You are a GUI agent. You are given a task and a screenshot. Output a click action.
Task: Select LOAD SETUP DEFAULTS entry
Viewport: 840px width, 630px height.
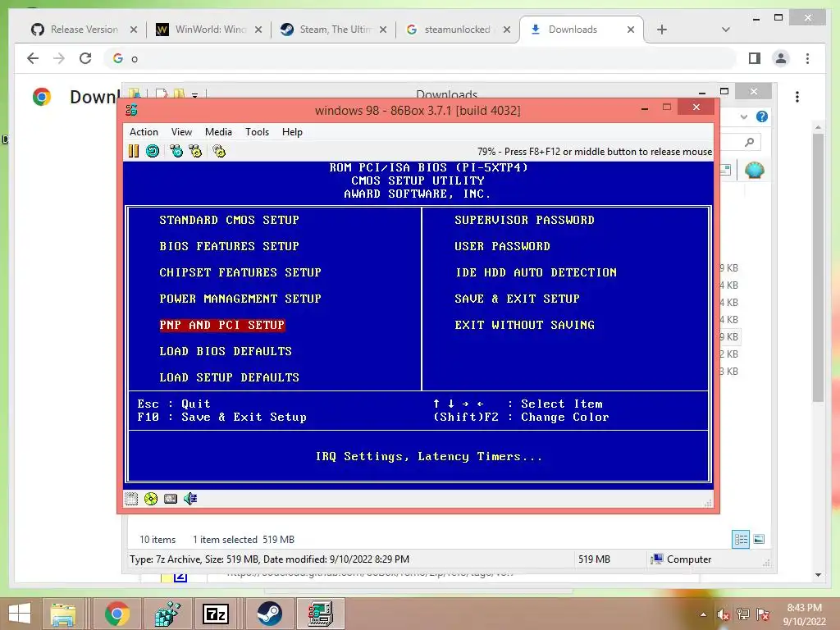coord(230,377)
